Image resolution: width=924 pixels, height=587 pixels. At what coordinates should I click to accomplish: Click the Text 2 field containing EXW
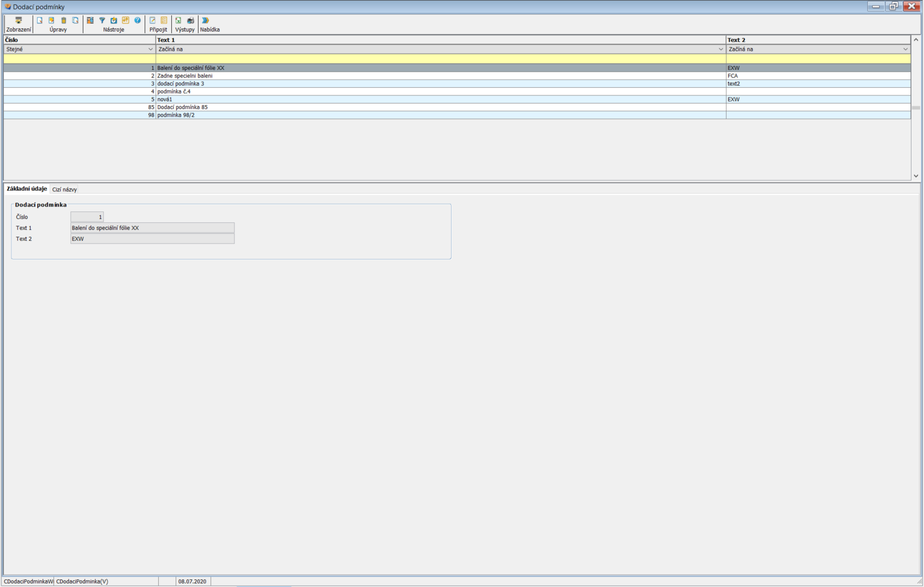[x=152, y=239]
